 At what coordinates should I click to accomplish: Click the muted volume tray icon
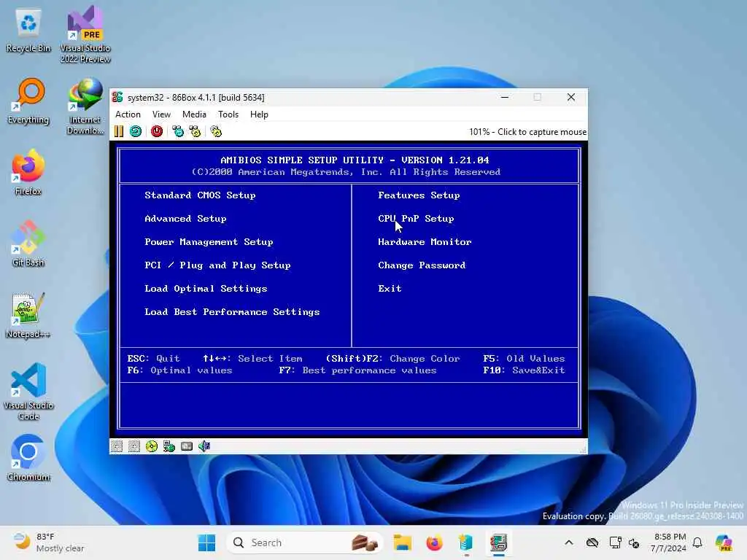point(634,542)
